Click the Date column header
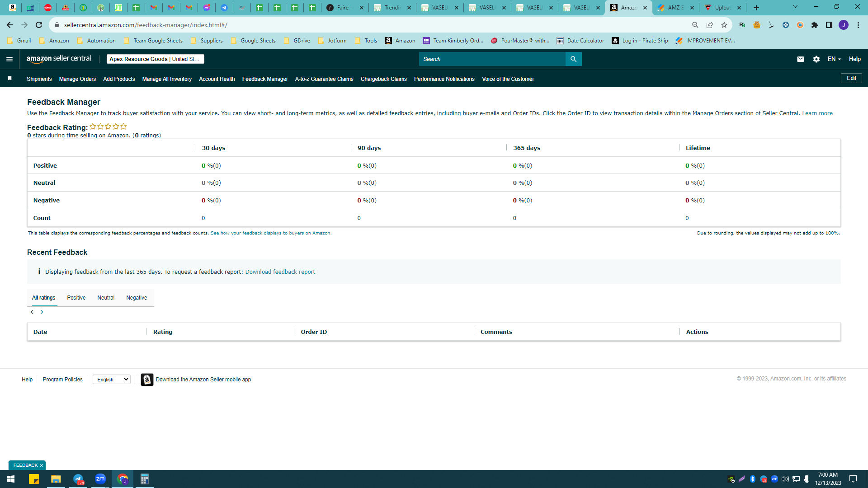Screen dimensions: 868x488 40,332
